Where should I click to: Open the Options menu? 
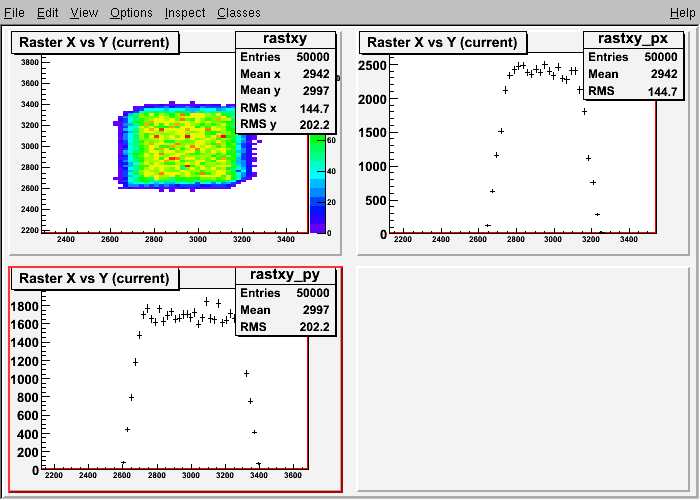click(x=131, y=12)
